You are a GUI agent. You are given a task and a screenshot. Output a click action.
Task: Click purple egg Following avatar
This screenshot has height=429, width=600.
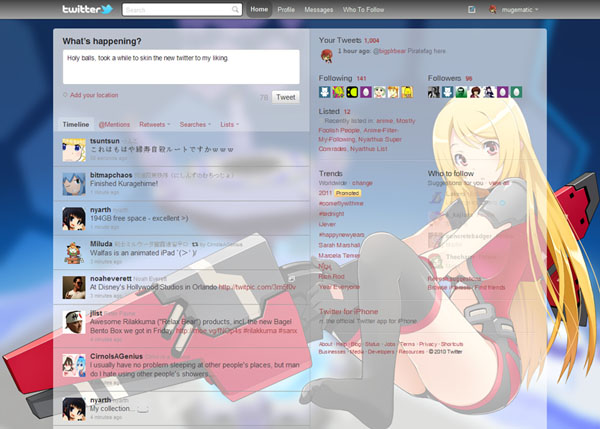[366, 92]
